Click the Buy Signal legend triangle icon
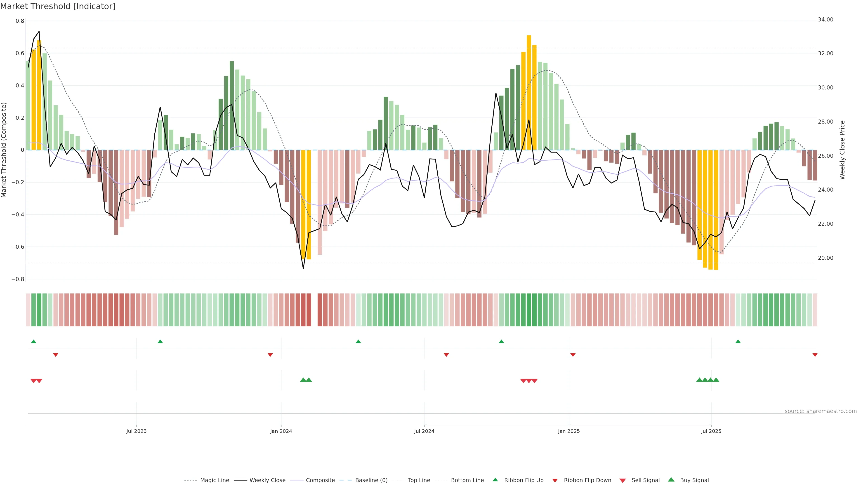The image size is (868, 488). pos(671,480)
